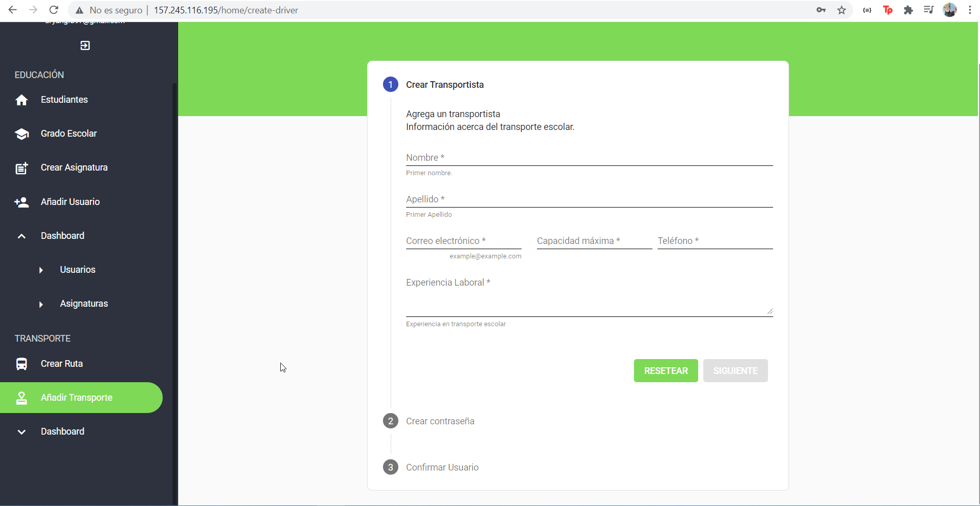The width and height of the screenshot is (980, 506).
Task: Expand the Usuarios submenu arrow
Action: click(41, 270)
